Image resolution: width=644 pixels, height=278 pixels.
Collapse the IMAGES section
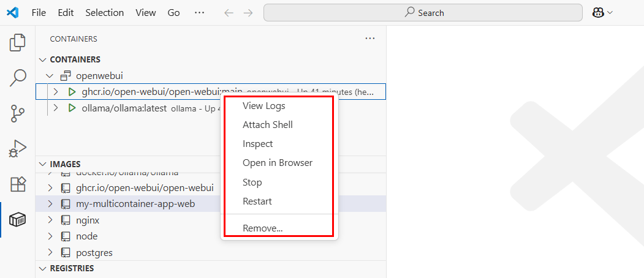[42, 164]
